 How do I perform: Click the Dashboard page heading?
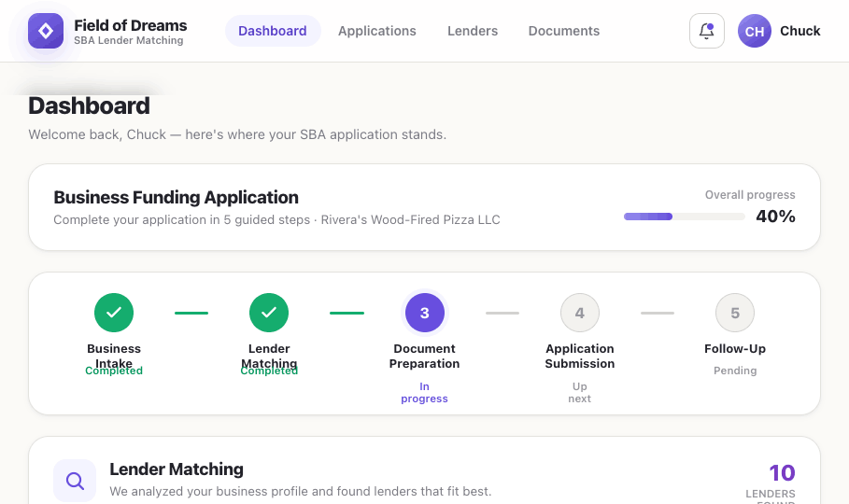click(x=90, y=105)
